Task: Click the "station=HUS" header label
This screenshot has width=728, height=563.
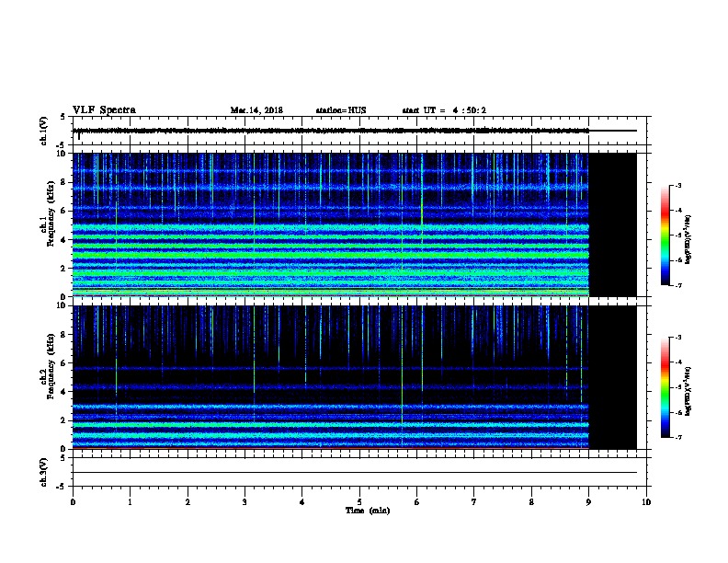Action: (x=341, y=110)
